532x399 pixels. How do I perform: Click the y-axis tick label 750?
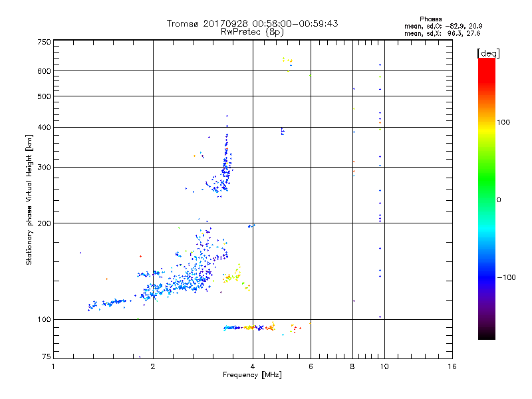[44, 42]
